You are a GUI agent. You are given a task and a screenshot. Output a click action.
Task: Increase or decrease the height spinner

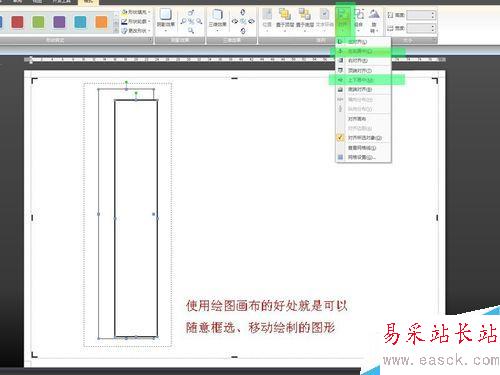(433, 15)
